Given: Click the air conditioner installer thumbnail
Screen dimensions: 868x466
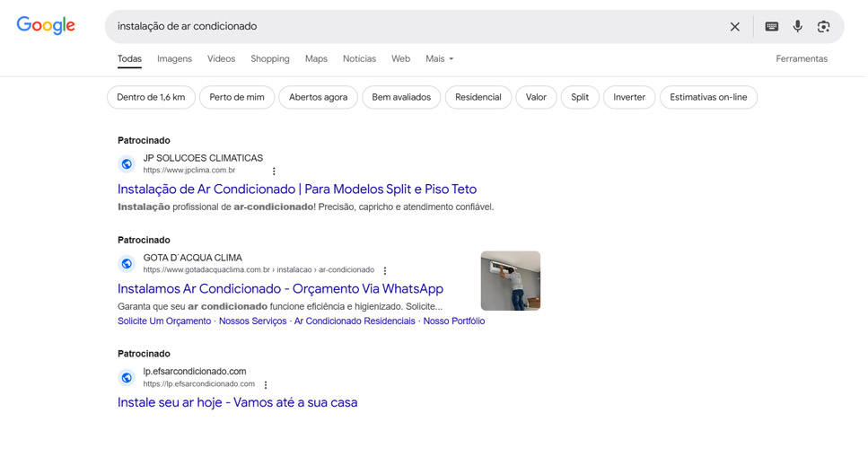Looking at the screenshot, I should click(511, 281).
